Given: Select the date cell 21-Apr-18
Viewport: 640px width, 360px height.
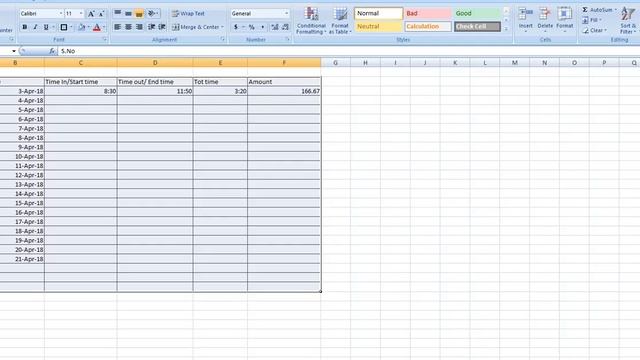Looking at the screenshot, I should 22,259.
